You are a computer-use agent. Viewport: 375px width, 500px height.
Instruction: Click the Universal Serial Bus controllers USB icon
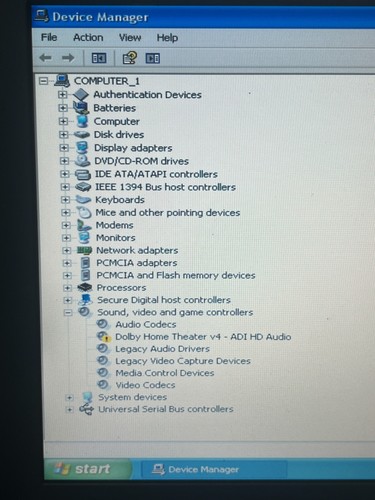pyautogui.click(x=86, y=409)
